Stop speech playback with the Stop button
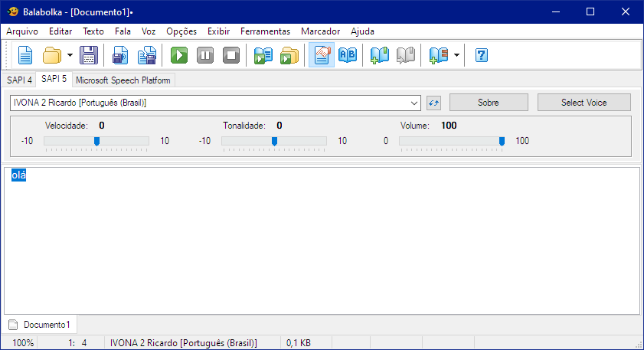Image resolution: width=644 pixels, height=350 pixels. coord(231,55)
